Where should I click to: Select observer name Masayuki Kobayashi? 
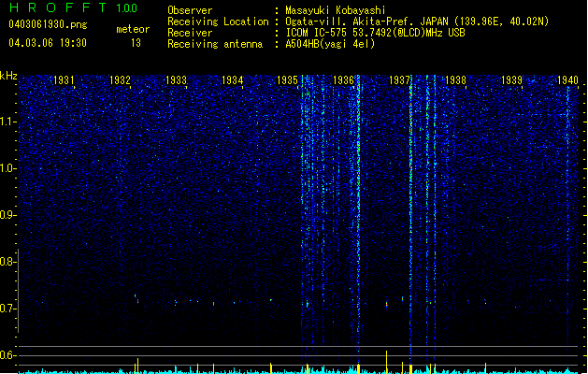click(336, 10)
